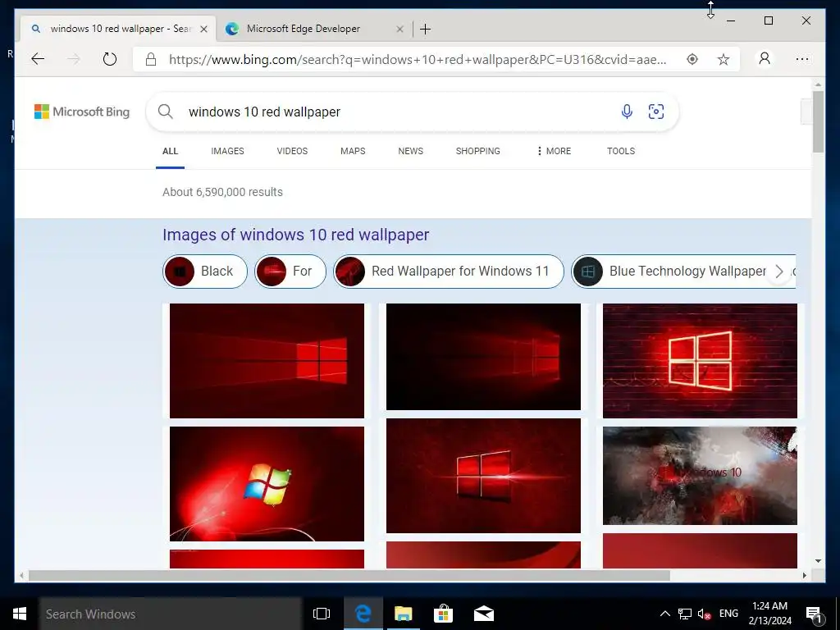The height and width of the screenshot is (630, 840).
Task: Launch Microsoft Store from the taskbar
Action: (x=443, y=614)
